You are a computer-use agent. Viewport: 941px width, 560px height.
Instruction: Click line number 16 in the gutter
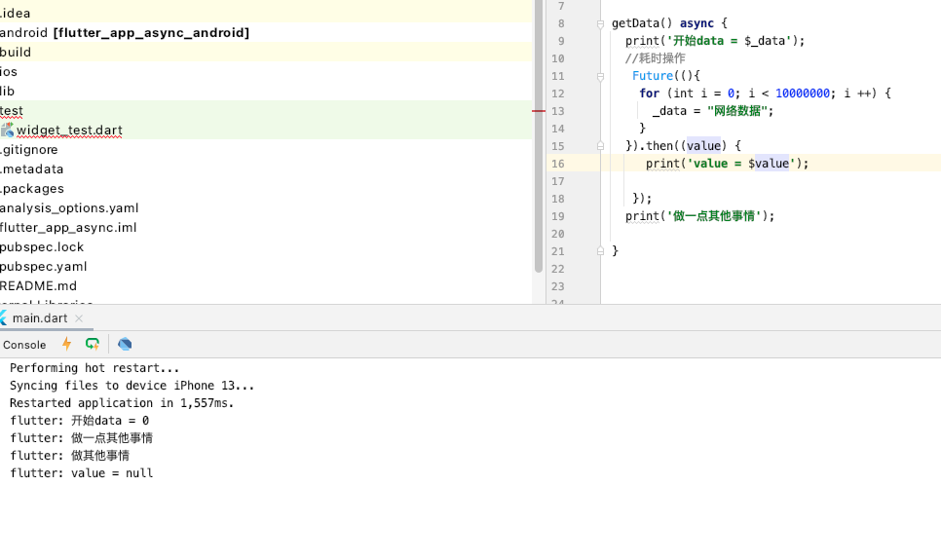click(x=557, y=164)
